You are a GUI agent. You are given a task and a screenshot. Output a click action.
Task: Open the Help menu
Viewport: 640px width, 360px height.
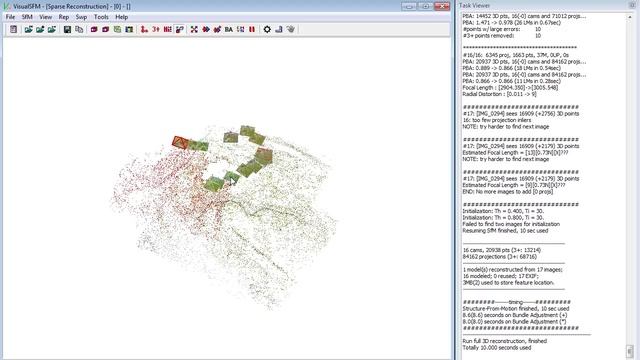pyautogui.click(x=122, y=17)
